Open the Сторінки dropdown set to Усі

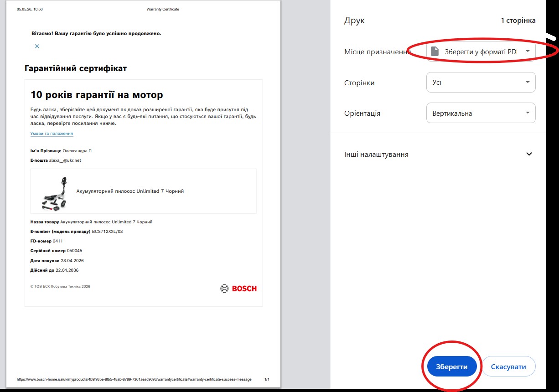pyautogui.click(x=481, y=83)
